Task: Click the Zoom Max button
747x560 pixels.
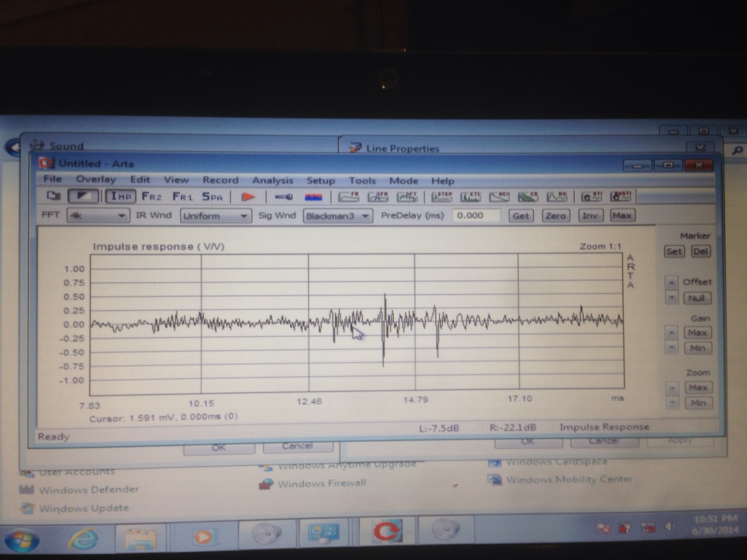Action: pyautogui.click(x=698, y=388)
